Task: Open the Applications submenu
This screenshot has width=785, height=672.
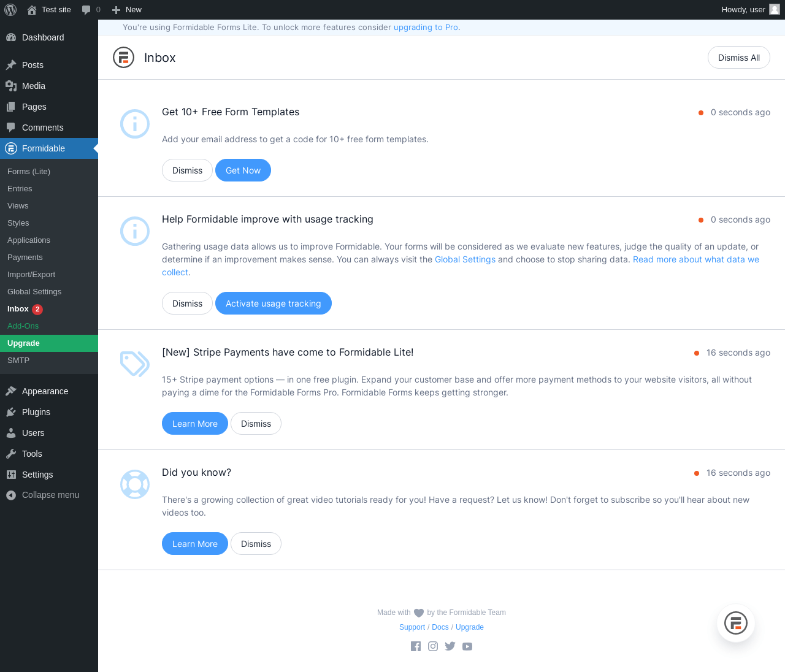Action: coord(49,240)
